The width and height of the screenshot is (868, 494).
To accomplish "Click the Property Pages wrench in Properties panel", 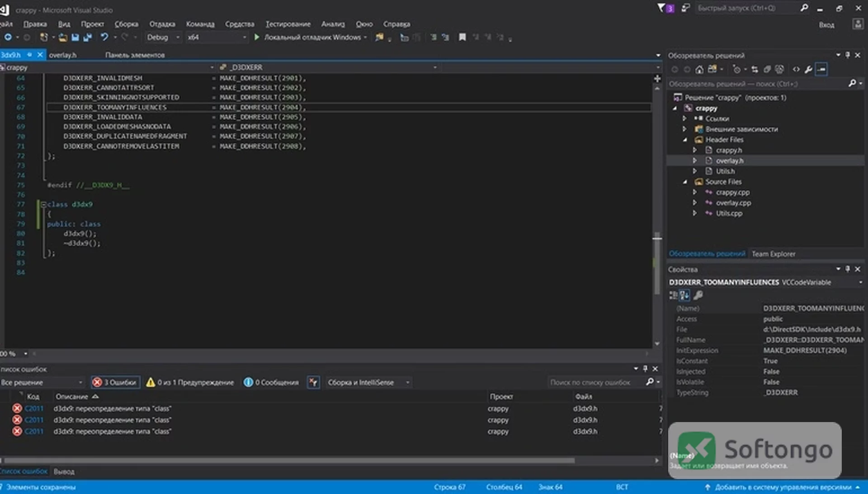I will [698, 295].
